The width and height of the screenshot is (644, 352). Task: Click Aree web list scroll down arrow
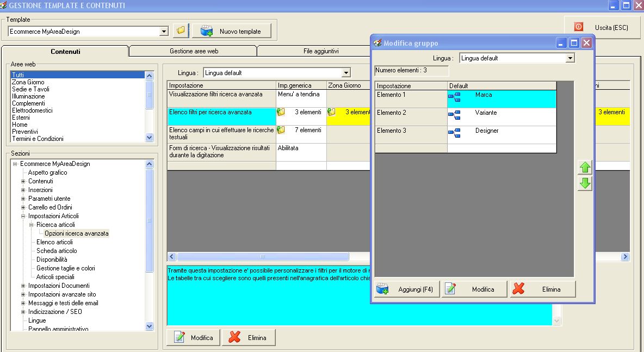coord(149,138)
